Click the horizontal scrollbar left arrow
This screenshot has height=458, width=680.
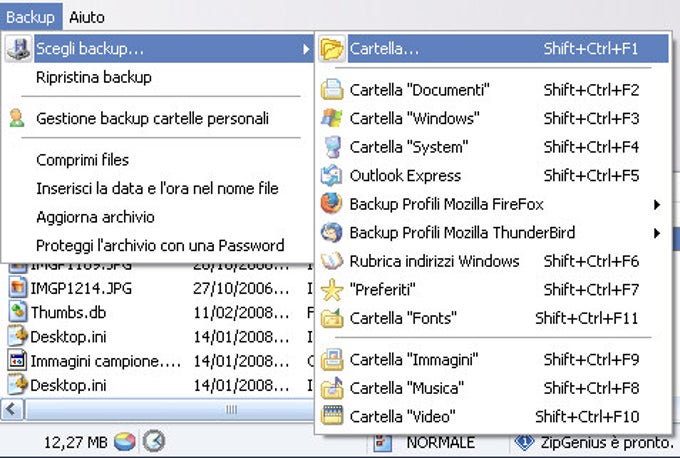pos(12,409)
